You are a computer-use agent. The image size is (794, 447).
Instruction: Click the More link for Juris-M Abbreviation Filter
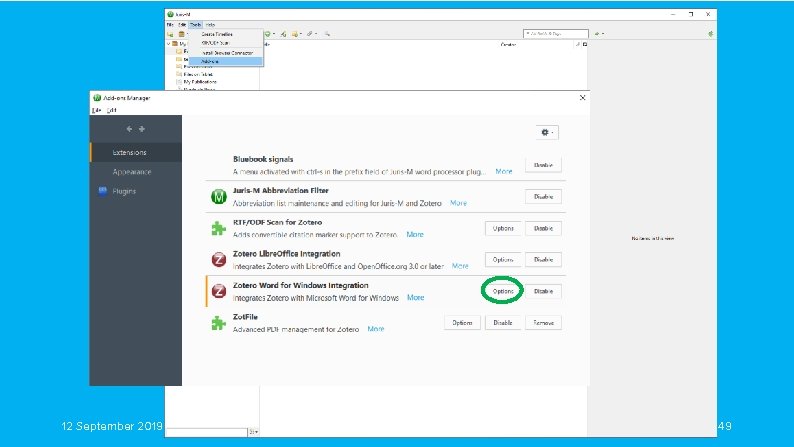pyautogui.click(x=458, y=203)
